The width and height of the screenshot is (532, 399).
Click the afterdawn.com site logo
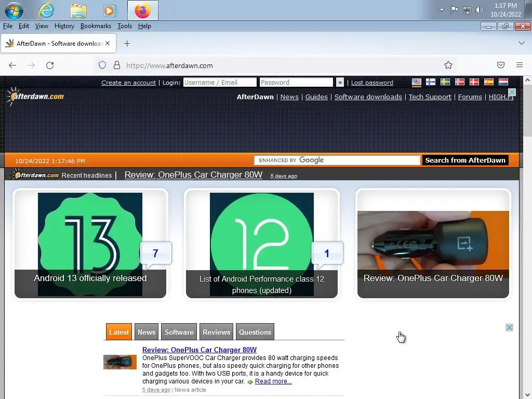coord(35,96)
